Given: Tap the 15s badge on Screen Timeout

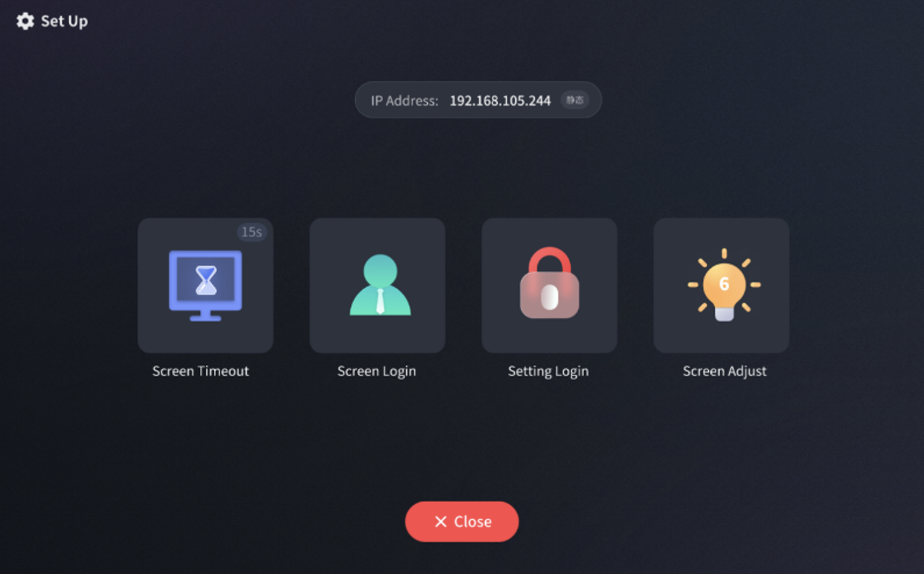Looking at the screenshot, I should point(251,232).
